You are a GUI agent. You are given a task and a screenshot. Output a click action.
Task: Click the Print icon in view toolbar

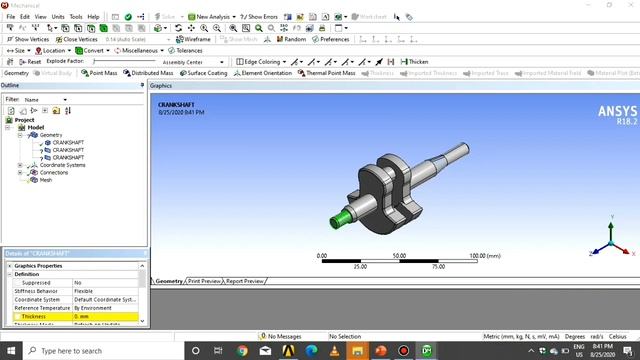tap(322, 28)
